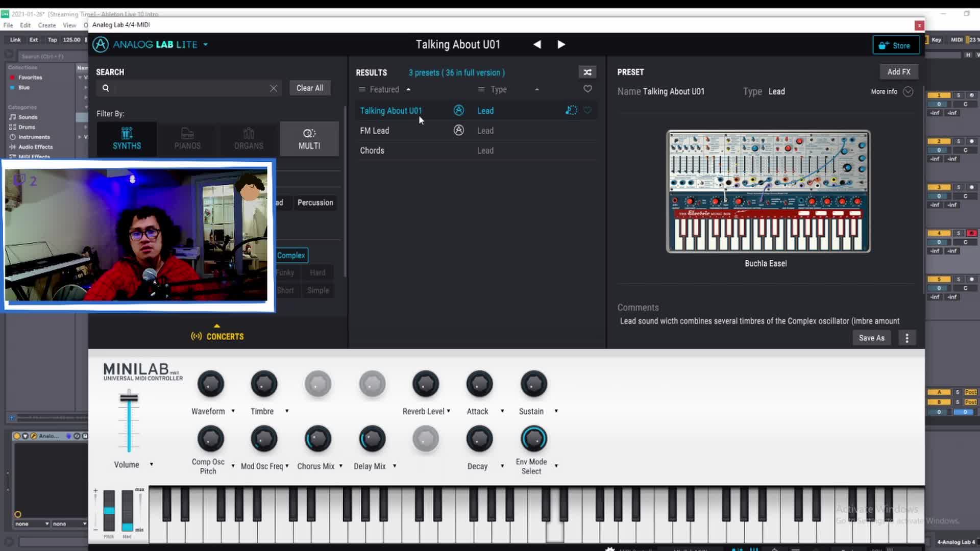Toggle the Key map mode button
Image resolution: width=980 pixels, height=551 pixels.
(x=937, y=40)
